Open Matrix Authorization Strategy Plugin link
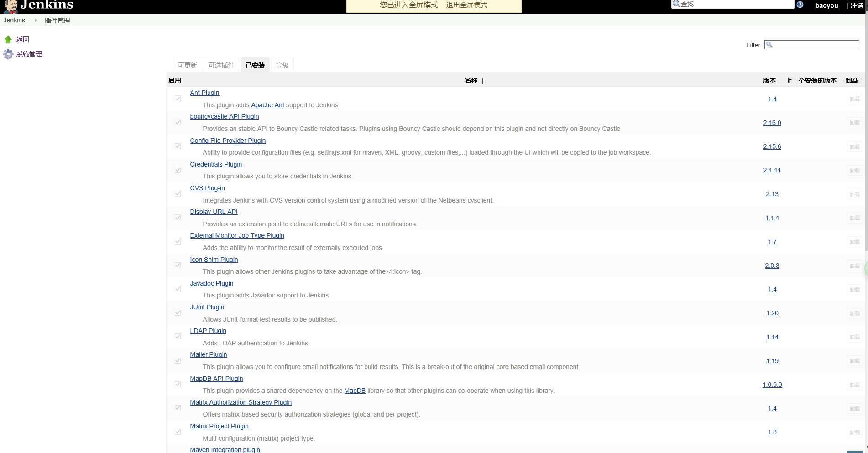 pyautogui.click(x=241, y=402)
